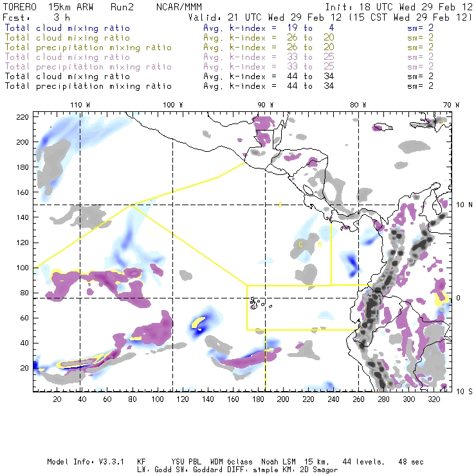
Task: Select the 'Fcst: 3 h' forecast hour text
Action: pos(37,17)
